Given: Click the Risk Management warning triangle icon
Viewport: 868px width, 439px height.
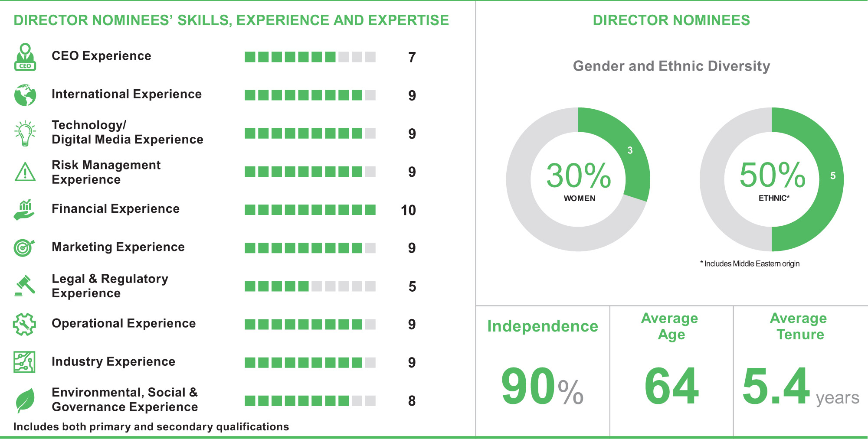Looking at the screenshot, I should pos(25,172).
